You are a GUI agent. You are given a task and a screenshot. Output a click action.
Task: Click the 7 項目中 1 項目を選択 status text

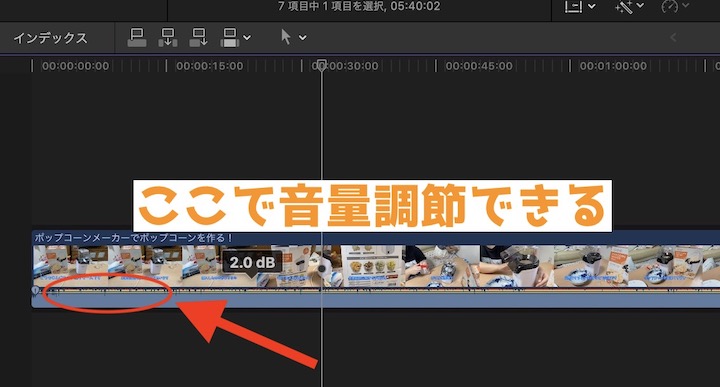359,6
